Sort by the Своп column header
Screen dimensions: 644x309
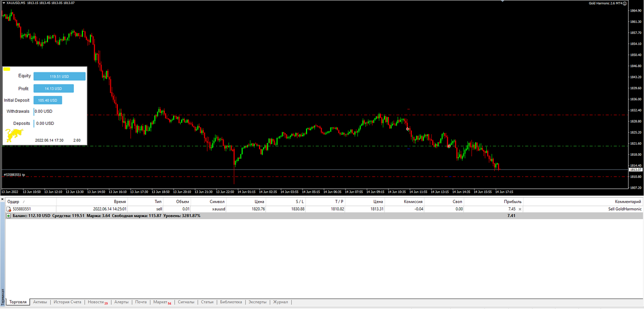444,202
